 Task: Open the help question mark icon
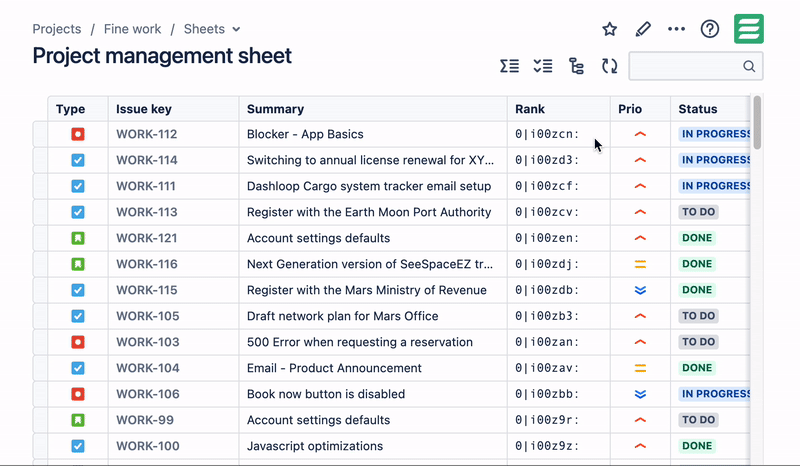(710, 29)
